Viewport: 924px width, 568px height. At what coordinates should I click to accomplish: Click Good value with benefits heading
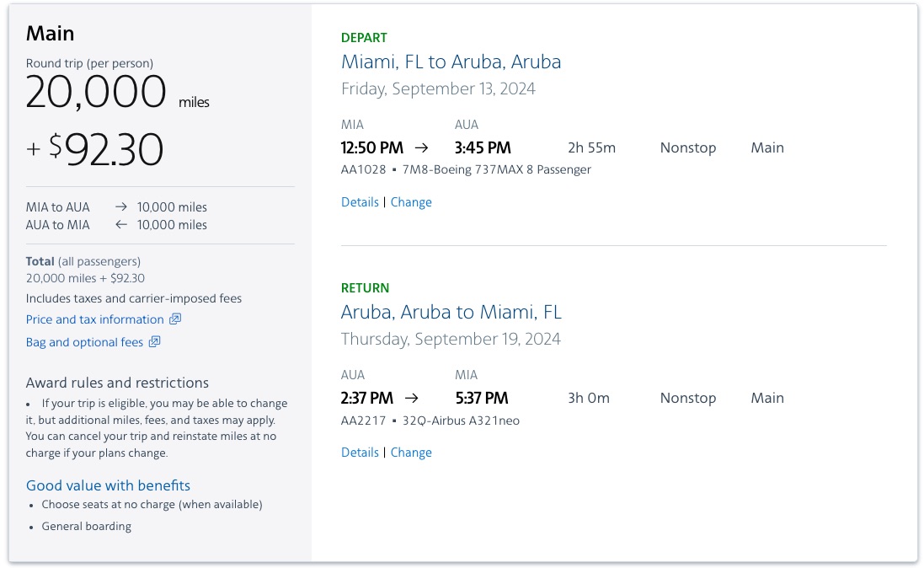pos(108,485)
